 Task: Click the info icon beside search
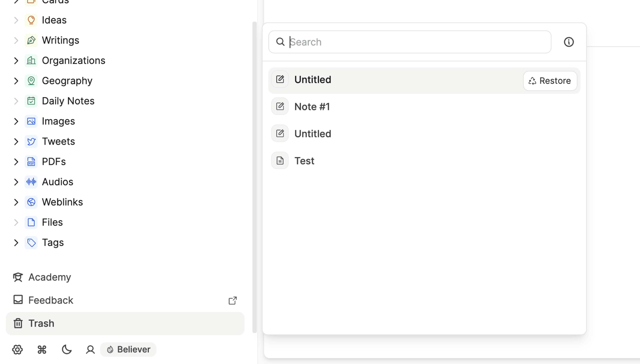[x=568, y=42]
